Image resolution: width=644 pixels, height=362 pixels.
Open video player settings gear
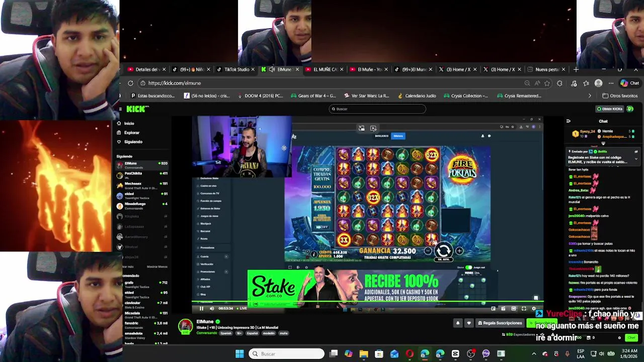534,309
